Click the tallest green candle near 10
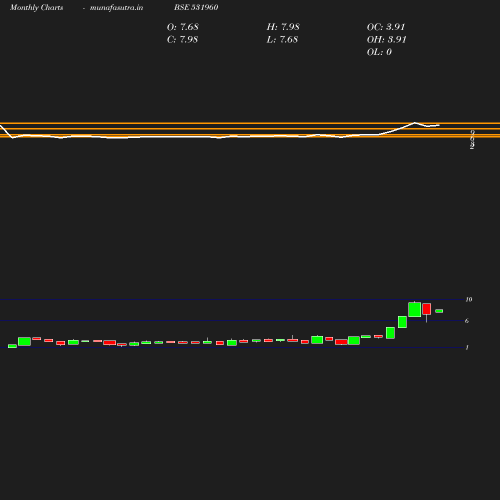The image size is (500, 500). point(414,309)
